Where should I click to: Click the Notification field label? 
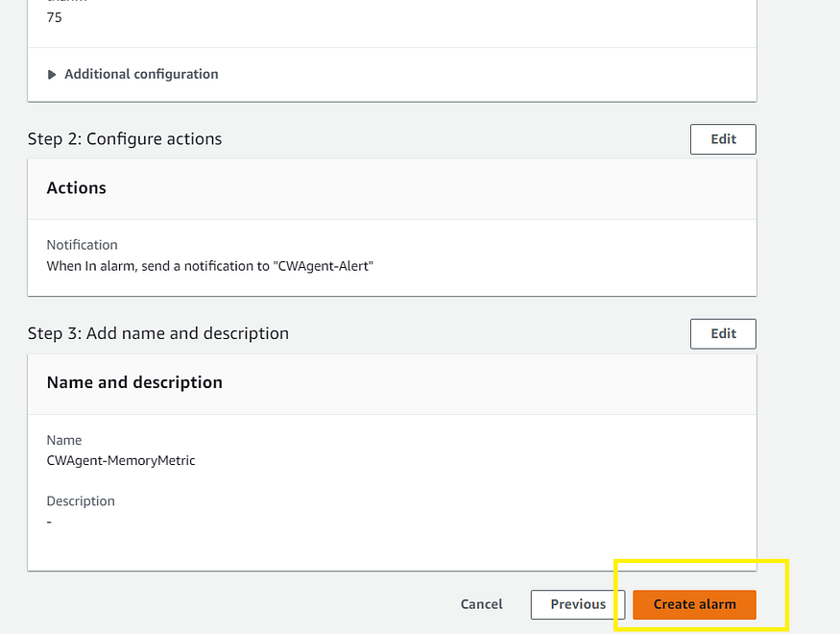coord(82,245)
